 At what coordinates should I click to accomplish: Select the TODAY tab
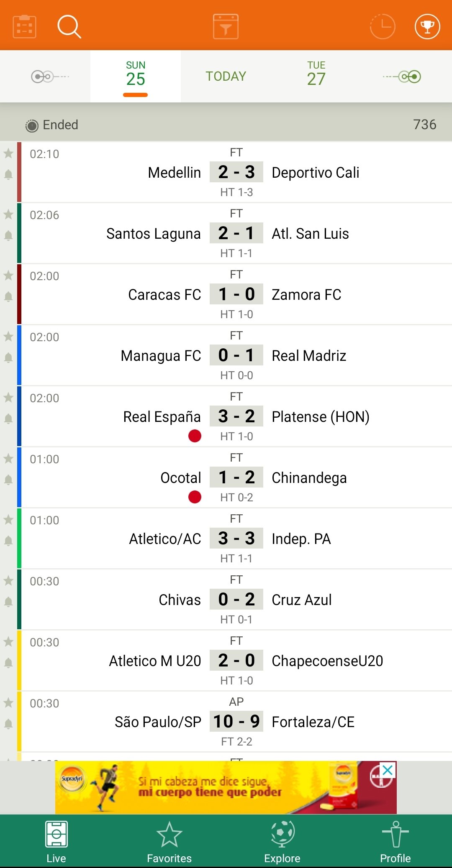(x=226, y=76)
